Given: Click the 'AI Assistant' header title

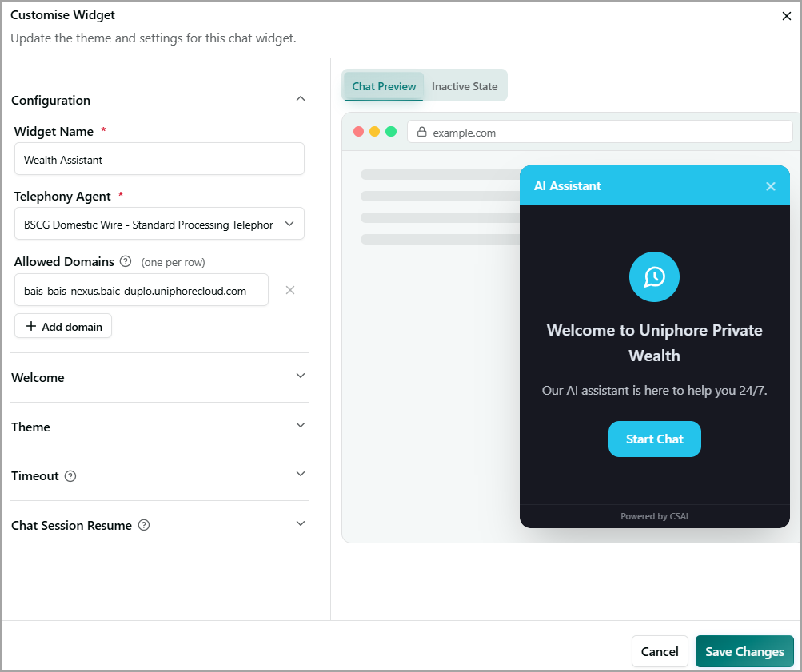Looking at the screenshot, I should pyautogui.click(x=567, y=186).
